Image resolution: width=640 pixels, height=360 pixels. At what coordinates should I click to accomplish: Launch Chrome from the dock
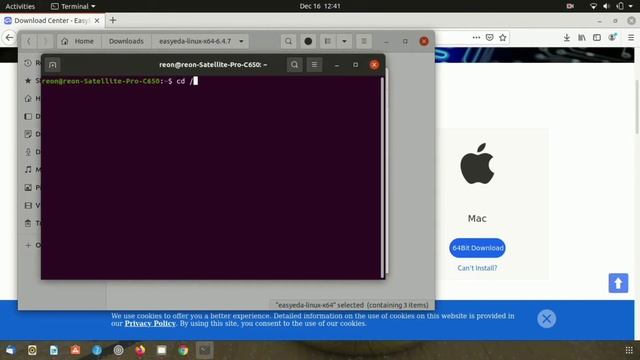pyautogui.click(x=183, y=350)
